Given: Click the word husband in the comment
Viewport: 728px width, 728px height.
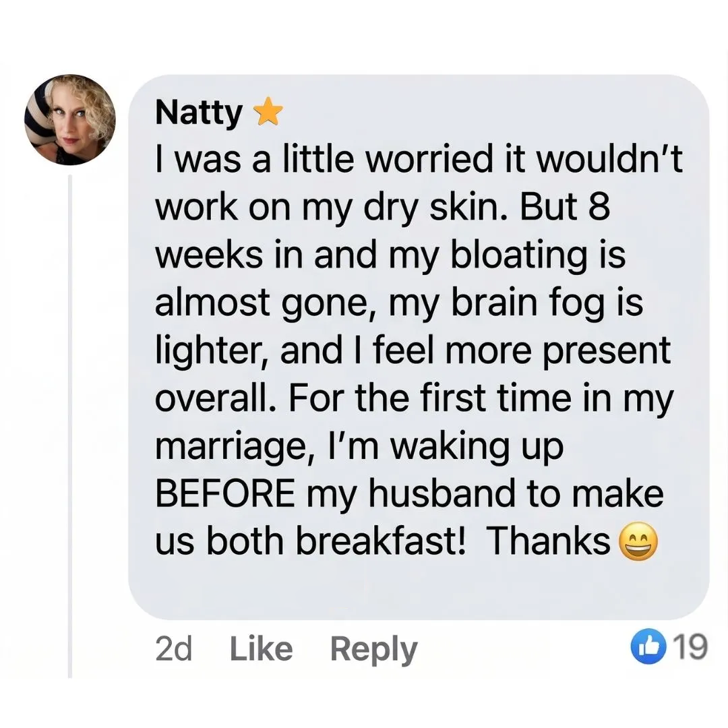Looking at the screenshot, I should [442, 493].
